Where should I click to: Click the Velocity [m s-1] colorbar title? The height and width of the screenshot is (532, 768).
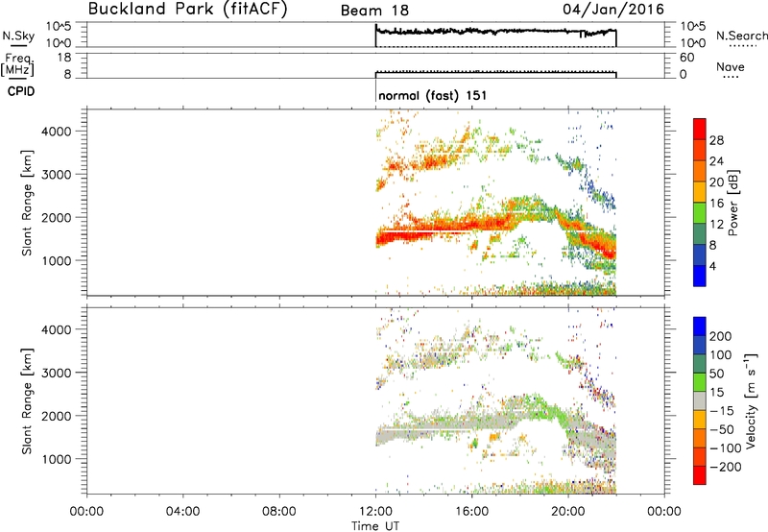click(x=751, y=401)
